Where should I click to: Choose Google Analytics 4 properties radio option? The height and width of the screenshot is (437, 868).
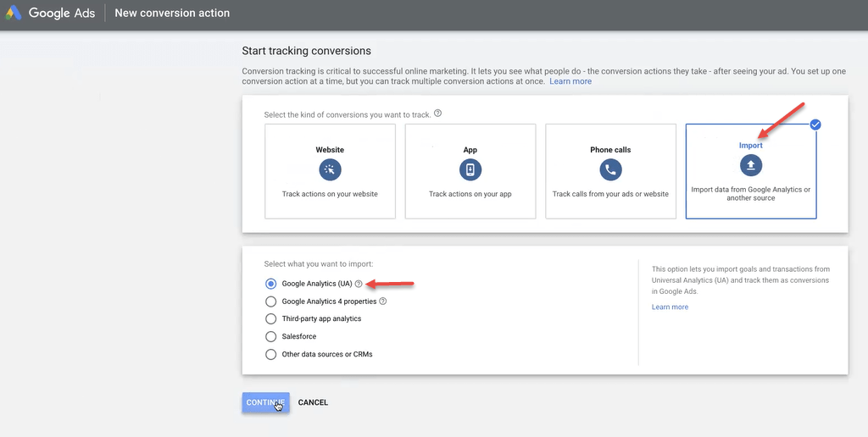pos(270,301)
